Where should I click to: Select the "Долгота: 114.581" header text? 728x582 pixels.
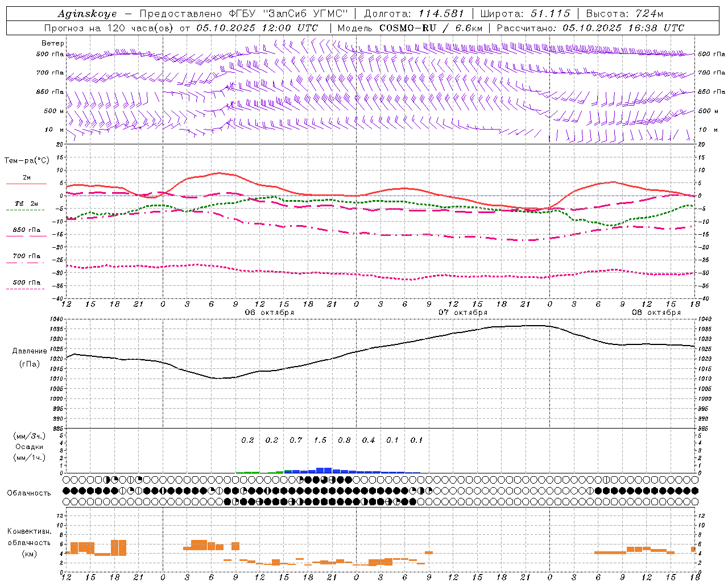pyautogui.click(x=414, y=14)
